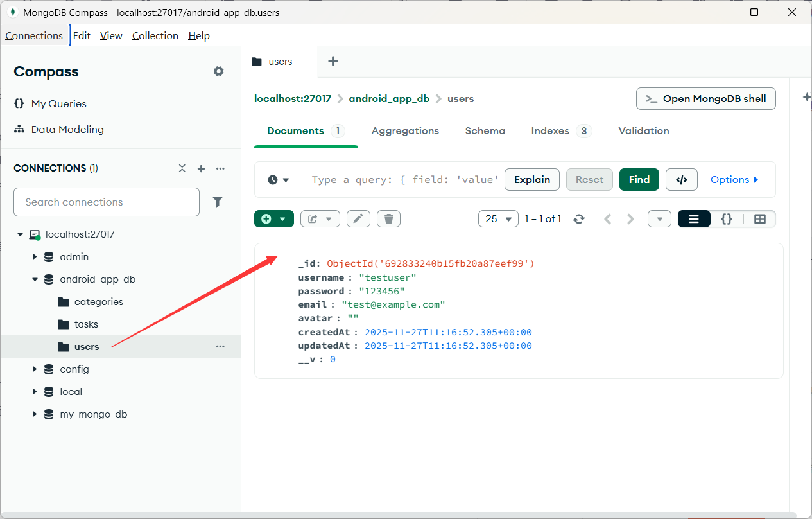Collapse android_app_db database
Viewport: 812px width, 519px height.
click(35, 279)
